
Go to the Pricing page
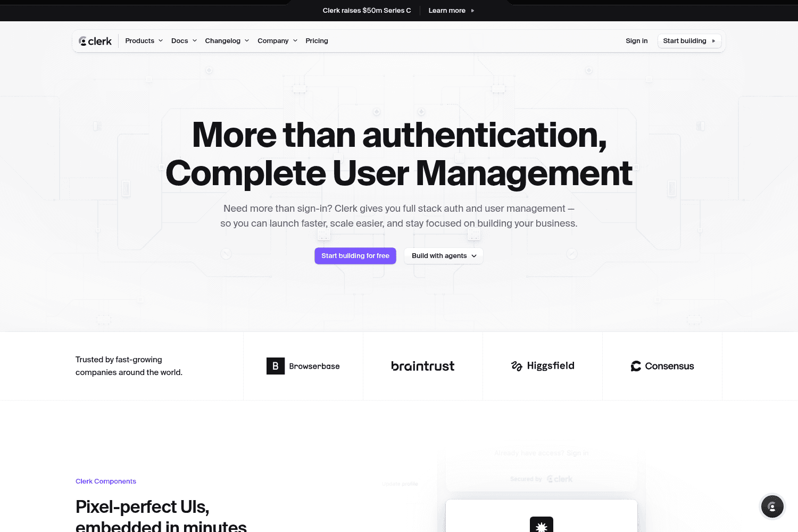point(317,41)
